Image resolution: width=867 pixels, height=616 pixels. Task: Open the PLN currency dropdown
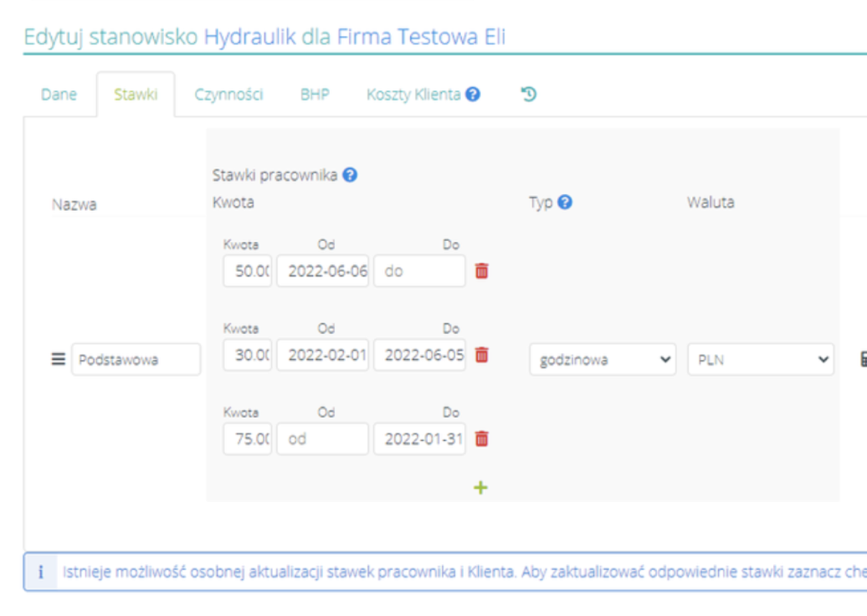pyautogui.click(x=760, y=360)
